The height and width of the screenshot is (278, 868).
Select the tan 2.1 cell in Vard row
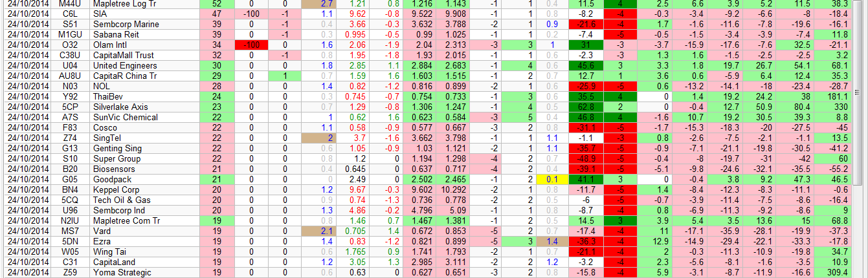click(318, 231)
